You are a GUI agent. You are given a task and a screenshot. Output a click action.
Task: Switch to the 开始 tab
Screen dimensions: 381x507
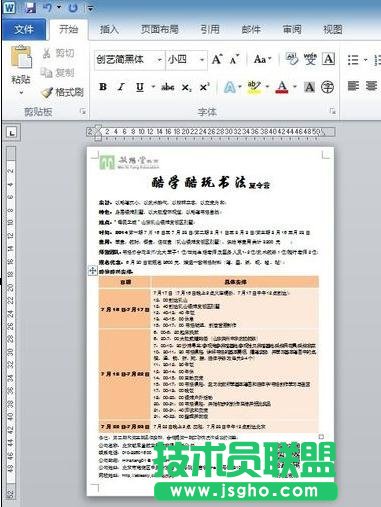point(69,30)
